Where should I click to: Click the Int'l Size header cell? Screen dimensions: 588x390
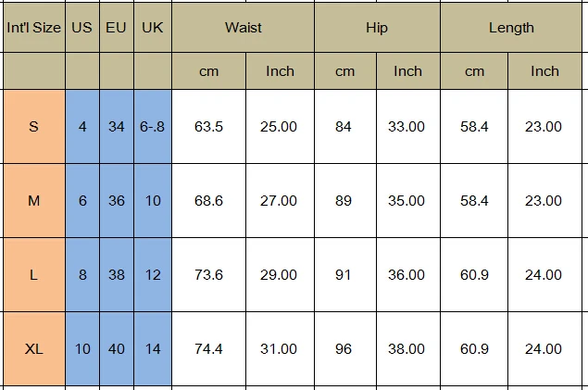pos(33,28)
